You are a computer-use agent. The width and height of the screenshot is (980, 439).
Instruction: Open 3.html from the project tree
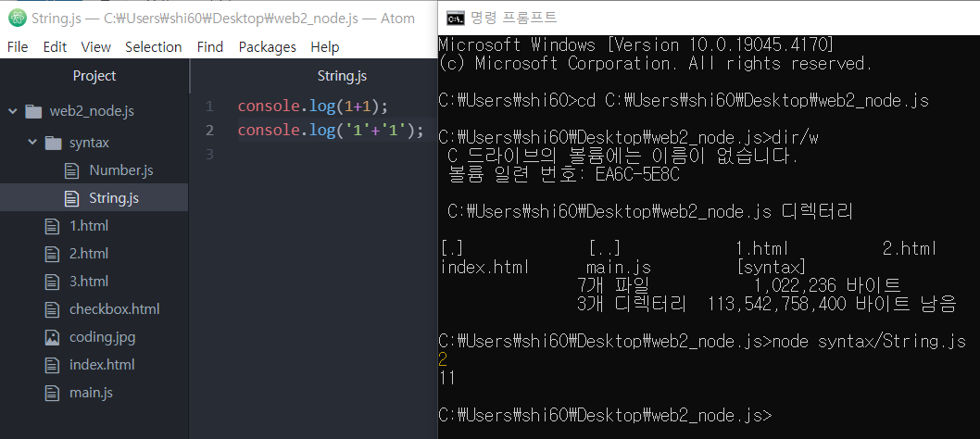pos(89,282)
